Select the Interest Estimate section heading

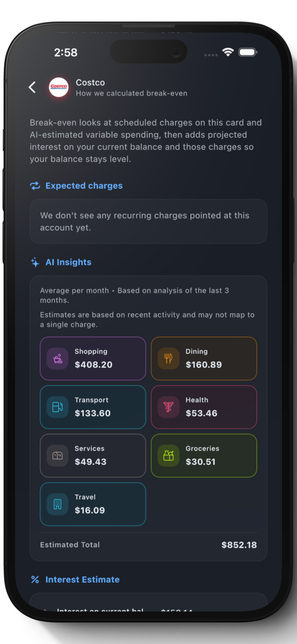pos(82,580)
